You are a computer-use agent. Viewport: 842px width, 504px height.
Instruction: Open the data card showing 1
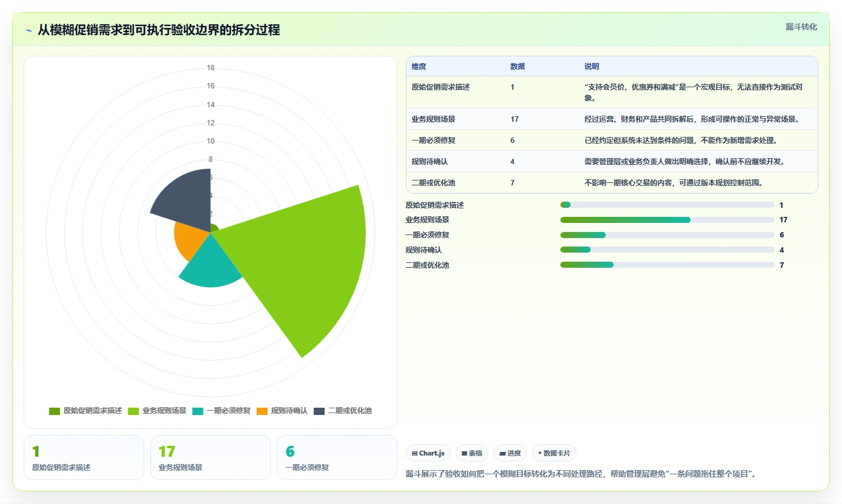tap(84, 457)
